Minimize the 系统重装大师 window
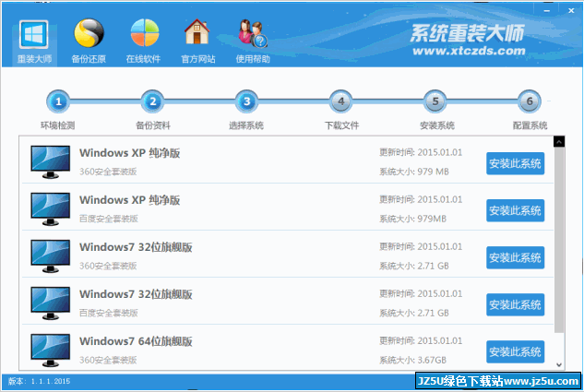 click(x=547, y=11)
